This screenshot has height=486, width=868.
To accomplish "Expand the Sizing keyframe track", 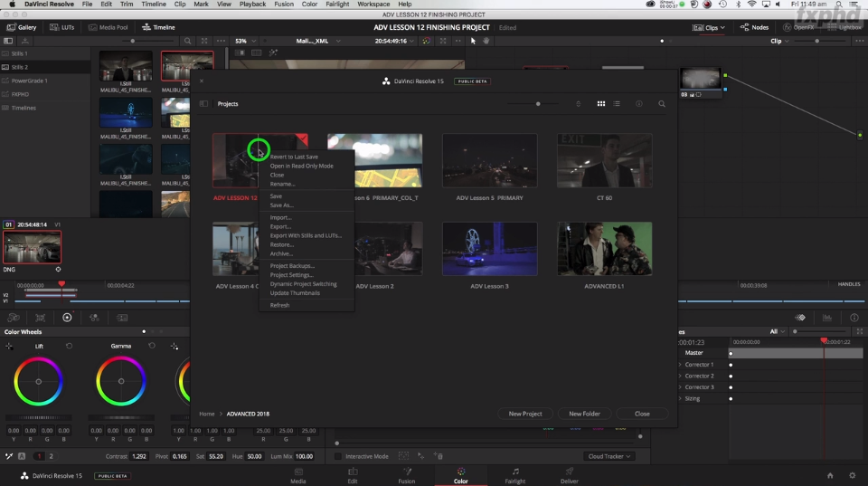I will click(680, 398).
